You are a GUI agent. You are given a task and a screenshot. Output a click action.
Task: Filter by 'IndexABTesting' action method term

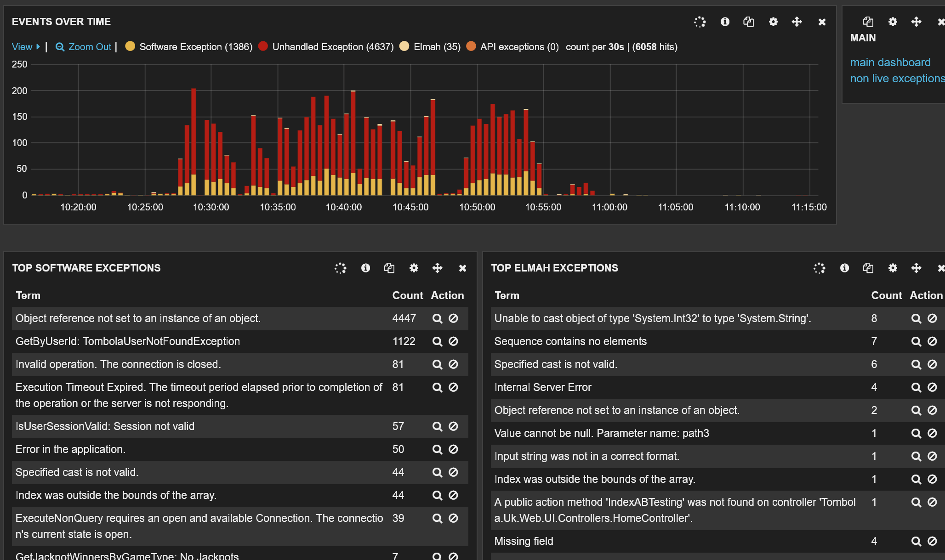coord(916,502)
